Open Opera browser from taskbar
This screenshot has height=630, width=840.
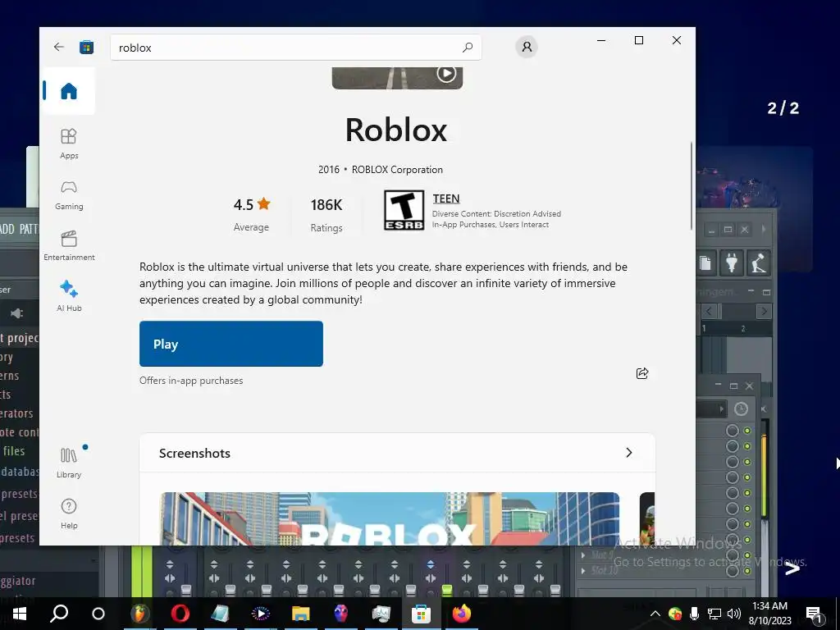(x=180, y=614)
